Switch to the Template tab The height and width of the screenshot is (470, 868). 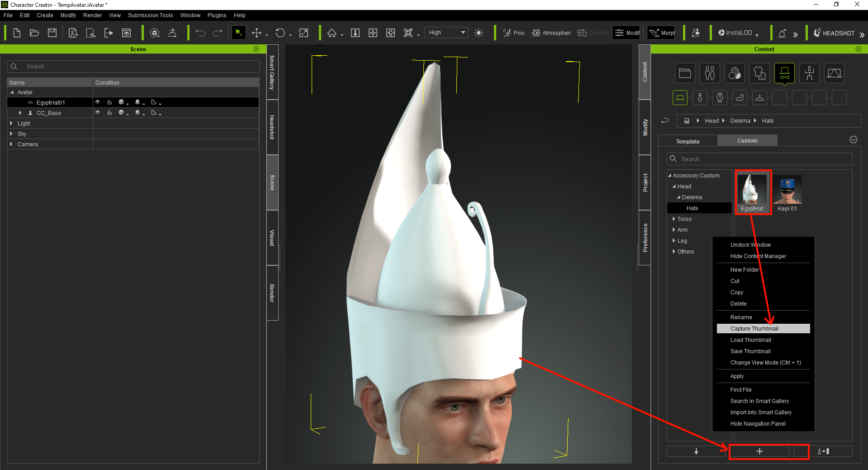pos(688,141)
